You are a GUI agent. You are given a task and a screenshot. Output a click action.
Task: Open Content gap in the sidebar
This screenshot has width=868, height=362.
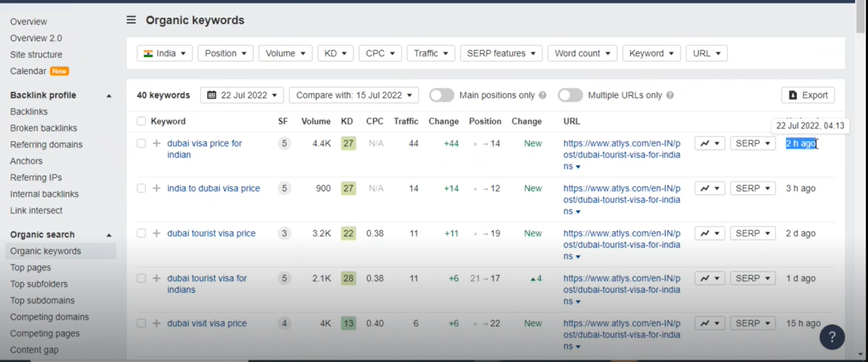[34, 350]
